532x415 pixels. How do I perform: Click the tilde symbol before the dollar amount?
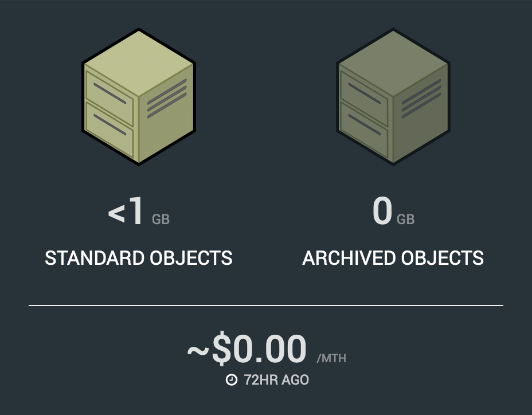coord(198,350)
